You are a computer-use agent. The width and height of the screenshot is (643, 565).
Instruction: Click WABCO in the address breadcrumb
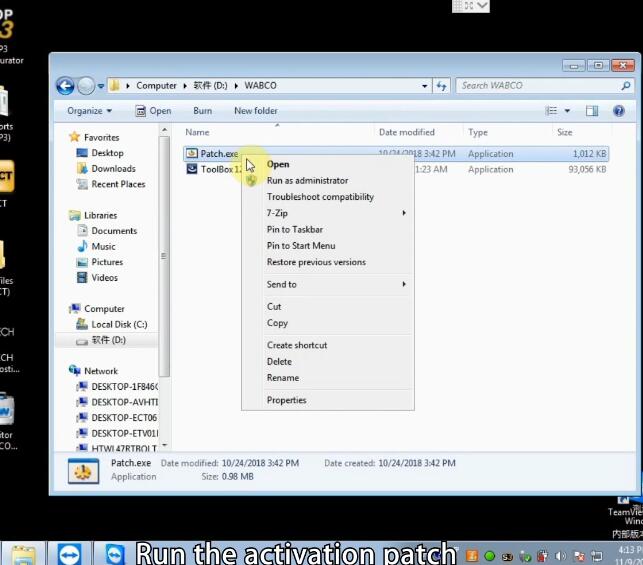pos(260,86)
